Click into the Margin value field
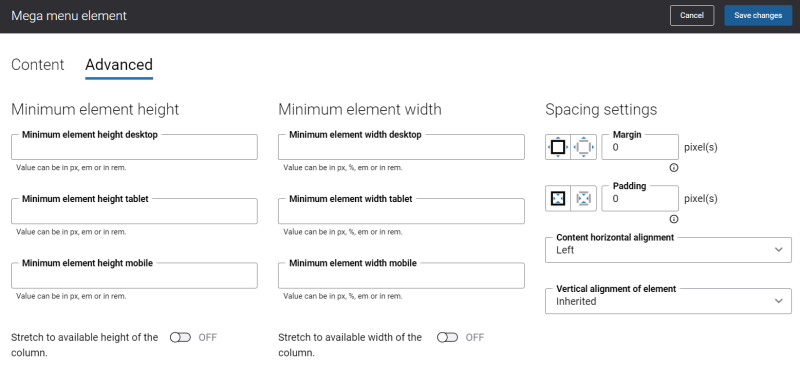Viewport: 800px width, 365px height. [x=640, y=147]
